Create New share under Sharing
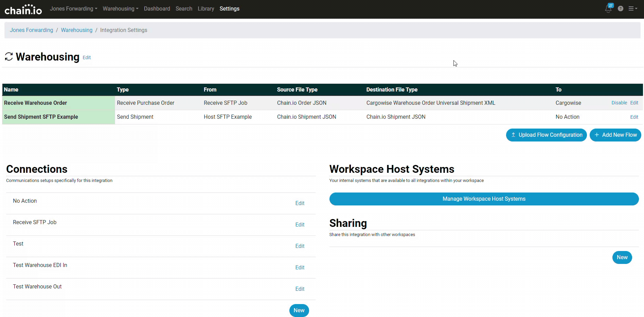This screenshot has height=317, width=644. [622, 257]
